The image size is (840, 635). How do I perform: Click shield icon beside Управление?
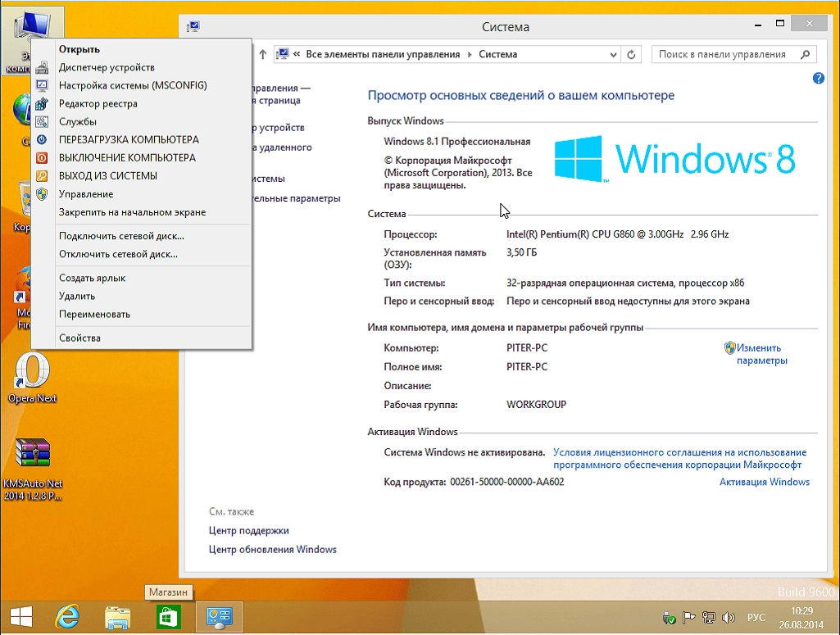pyautogui.click(x=42, y=194)
